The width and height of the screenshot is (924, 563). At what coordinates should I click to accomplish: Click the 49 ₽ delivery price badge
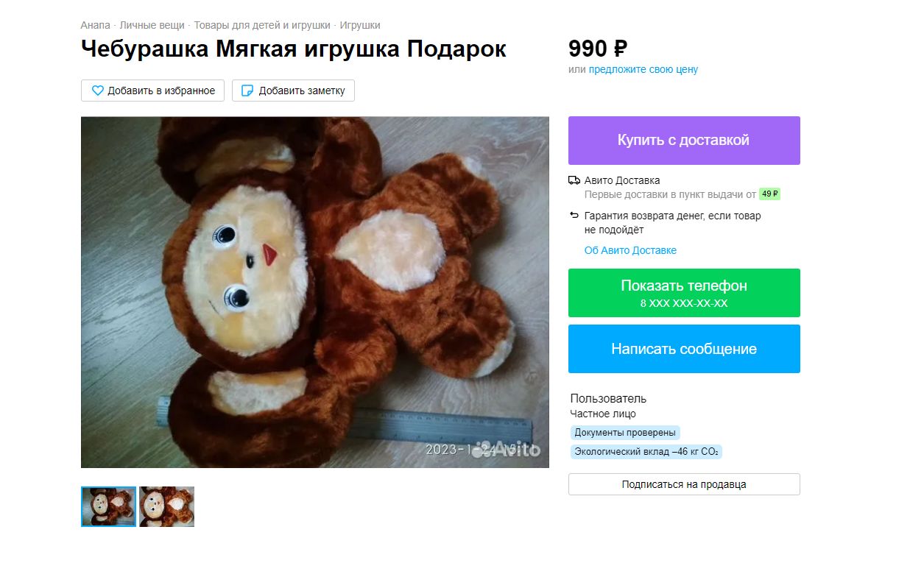click(769, 194)
